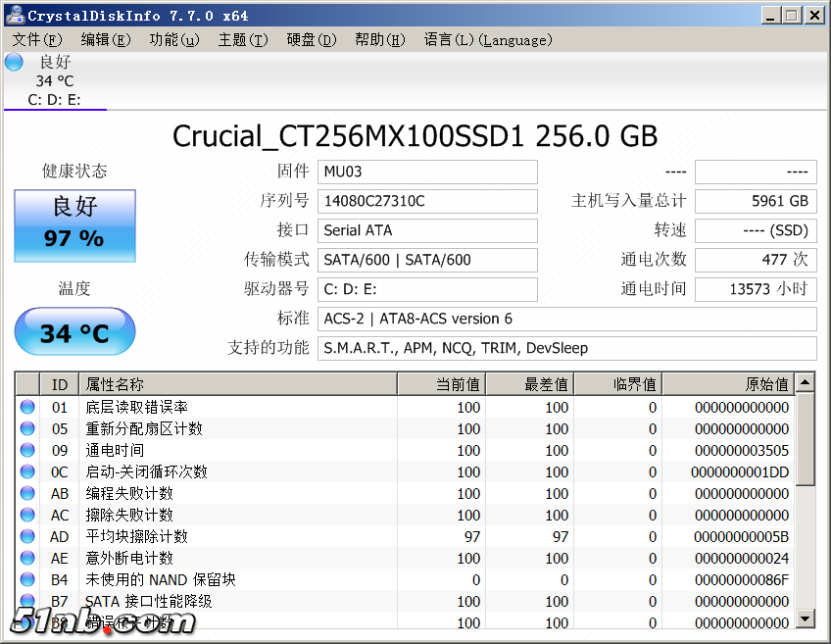The height and width of the screenshot is (644, 831).
Task: Click the 34 °C temperature button
Action: click(74, 332)
